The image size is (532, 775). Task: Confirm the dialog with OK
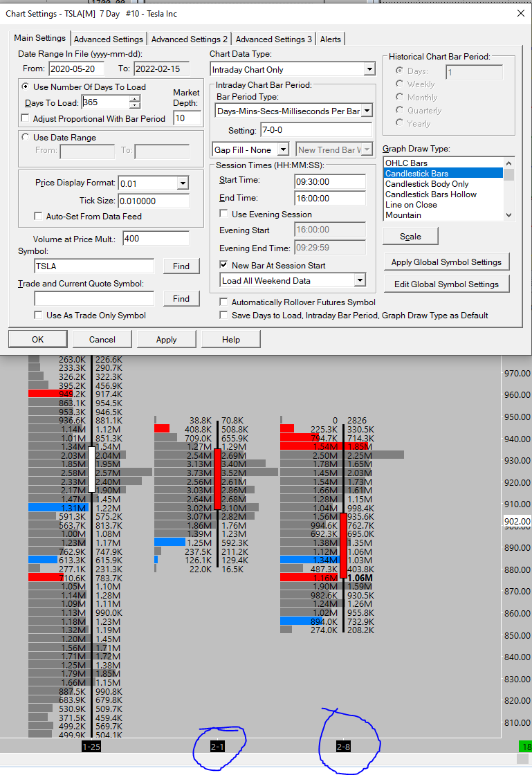(x=38, y=340)
